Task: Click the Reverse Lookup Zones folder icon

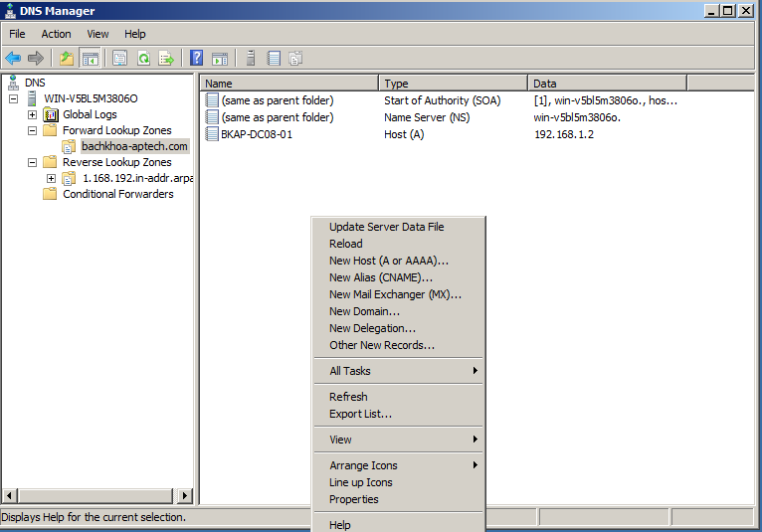Action: [x=50, y=162]
